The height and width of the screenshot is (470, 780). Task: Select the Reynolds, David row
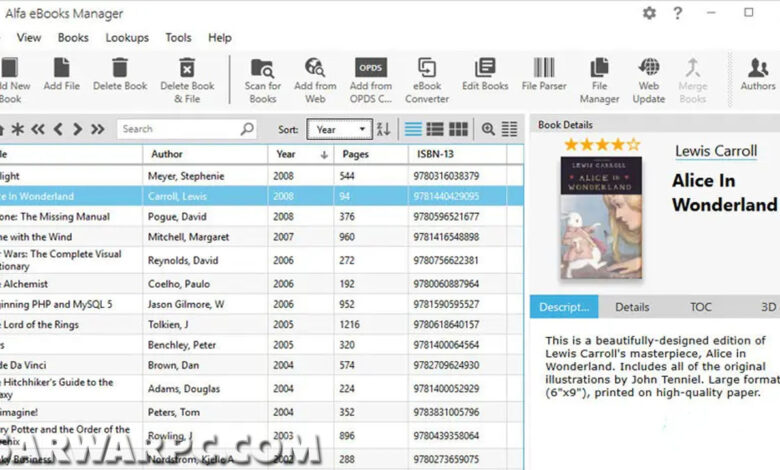pyautogui.click(x=262, y=260)
